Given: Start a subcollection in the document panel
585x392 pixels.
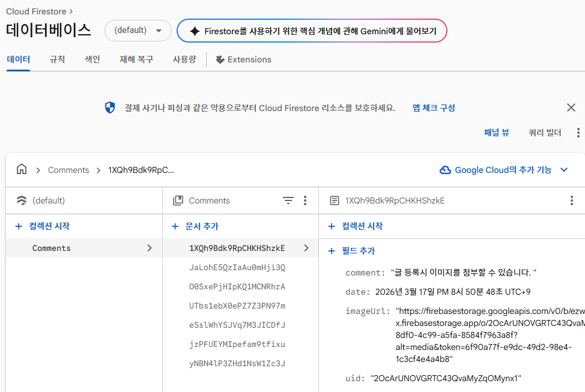Looking at the screenshot, I should (356, 226).
